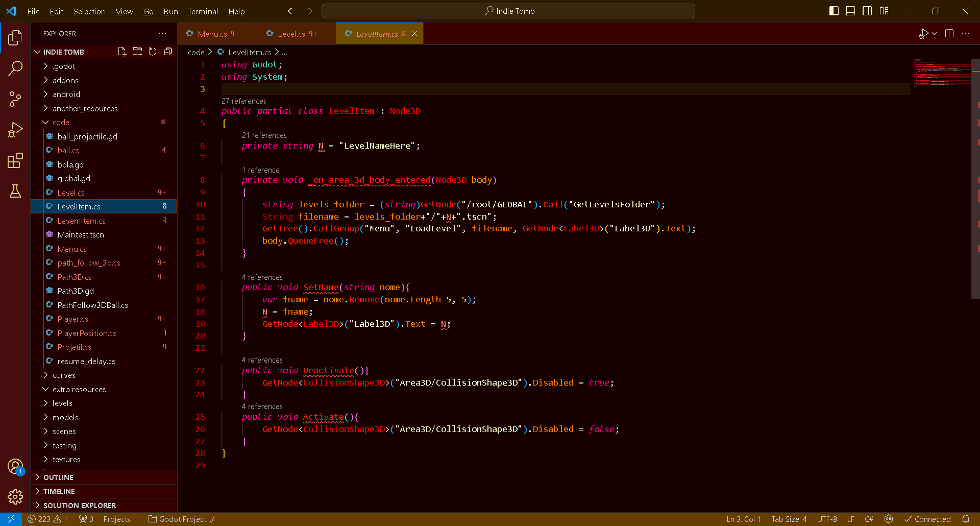Collapse all folders via Explorer icon
Screen dimensions: 980x526
click(168, 51)
